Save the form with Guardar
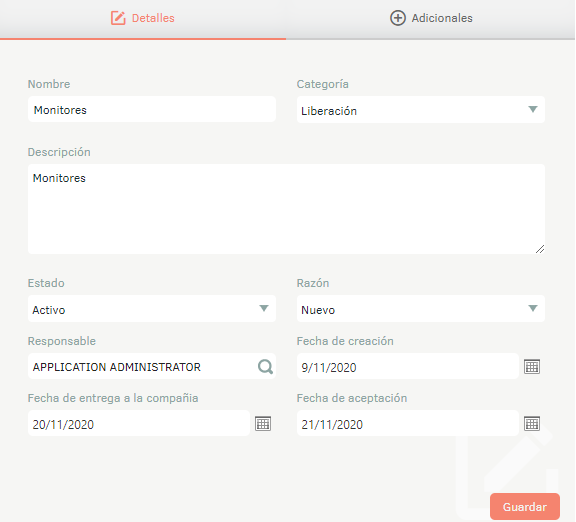Screen dimensions: 576x522 point(525,507)
